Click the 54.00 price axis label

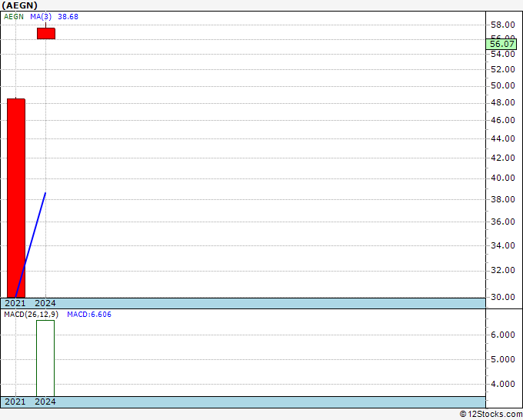(503, 54)
